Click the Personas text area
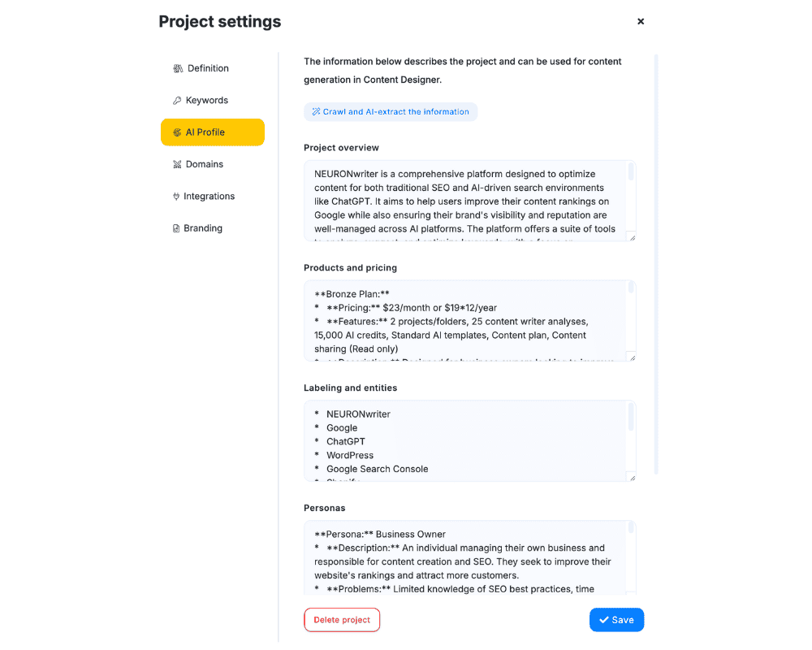 (x=463, y=561)
